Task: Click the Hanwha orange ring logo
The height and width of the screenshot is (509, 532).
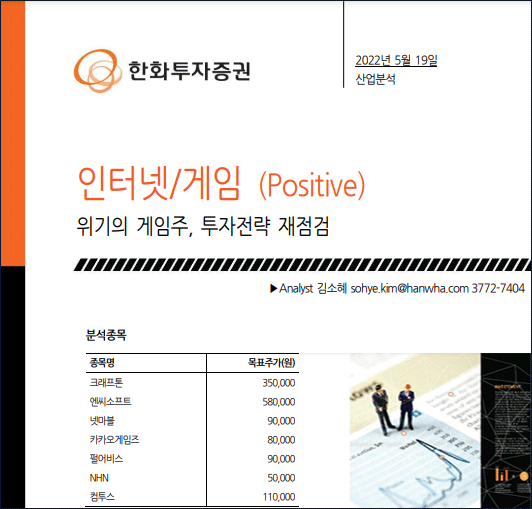Action: [98, 71]
